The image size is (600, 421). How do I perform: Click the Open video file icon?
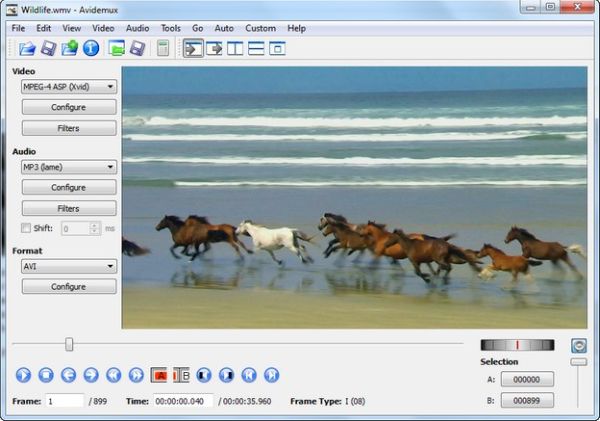tap(27, 48)
